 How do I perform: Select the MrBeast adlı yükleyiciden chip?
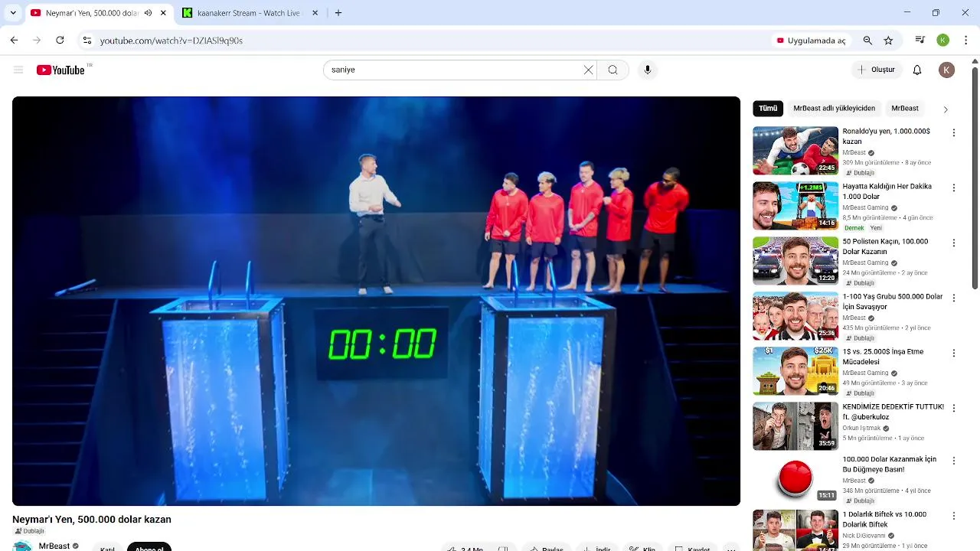[x=834, y=109]
